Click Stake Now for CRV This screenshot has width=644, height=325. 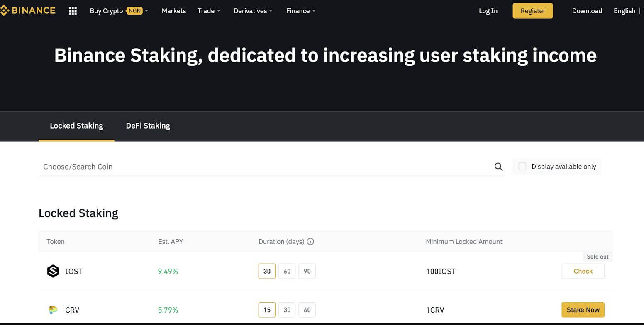pyautogui.click(x=583, y=310)
